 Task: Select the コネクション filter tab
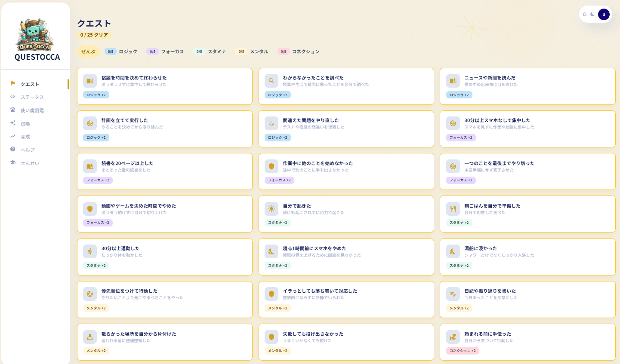pyautogui.click(x=299, y=52)
